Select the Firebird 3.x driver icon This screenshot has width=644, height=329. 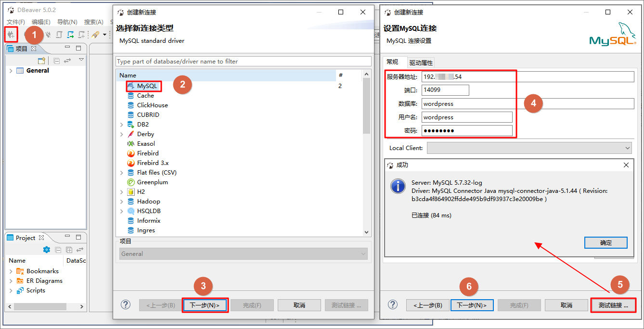[x=131, y=163]
